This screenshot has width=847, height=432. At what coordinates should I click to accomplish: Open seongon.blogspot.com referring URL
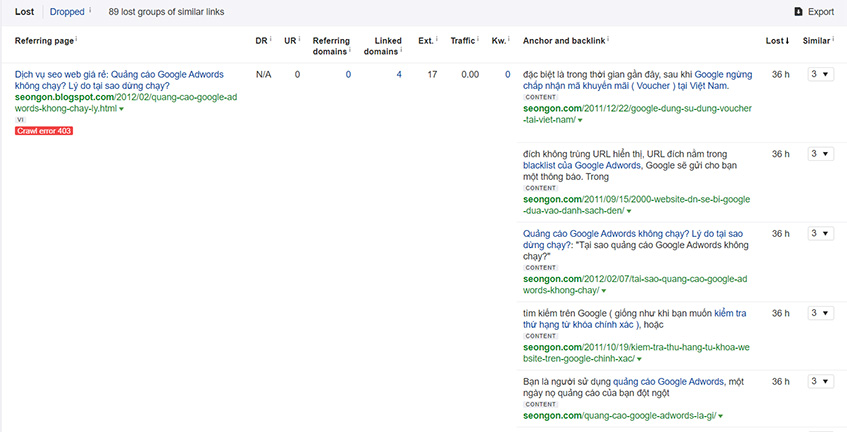pos(126,103)
